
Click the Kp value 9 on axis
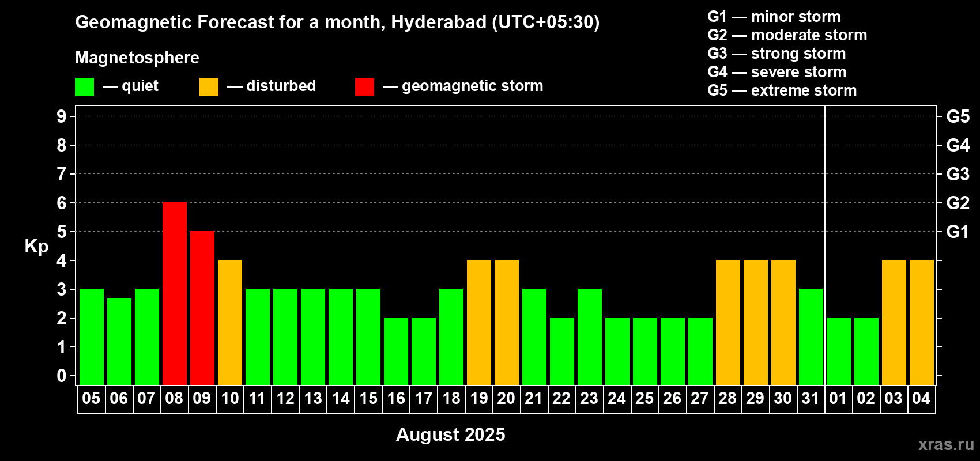click(x=62, y=116)
